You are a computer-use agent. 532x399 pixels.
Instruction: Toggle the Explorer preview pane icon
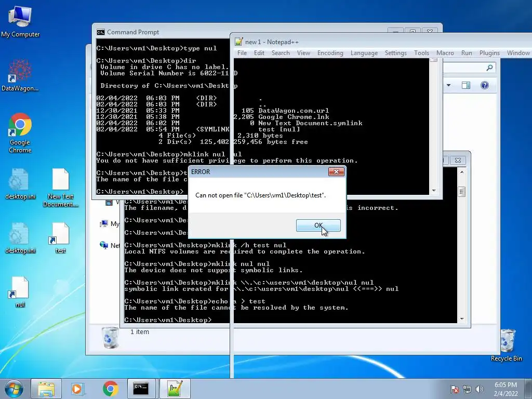click(x=466, y=85)
